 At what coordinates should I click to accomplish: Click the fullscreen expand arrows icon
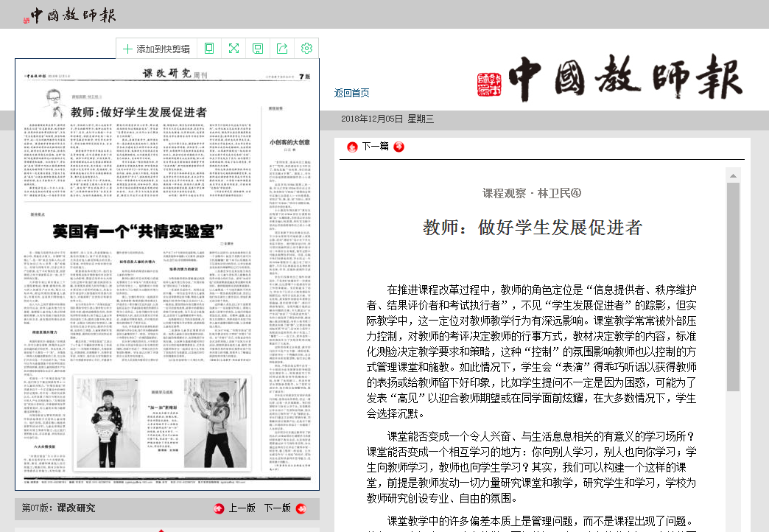[x=233, y=49]
